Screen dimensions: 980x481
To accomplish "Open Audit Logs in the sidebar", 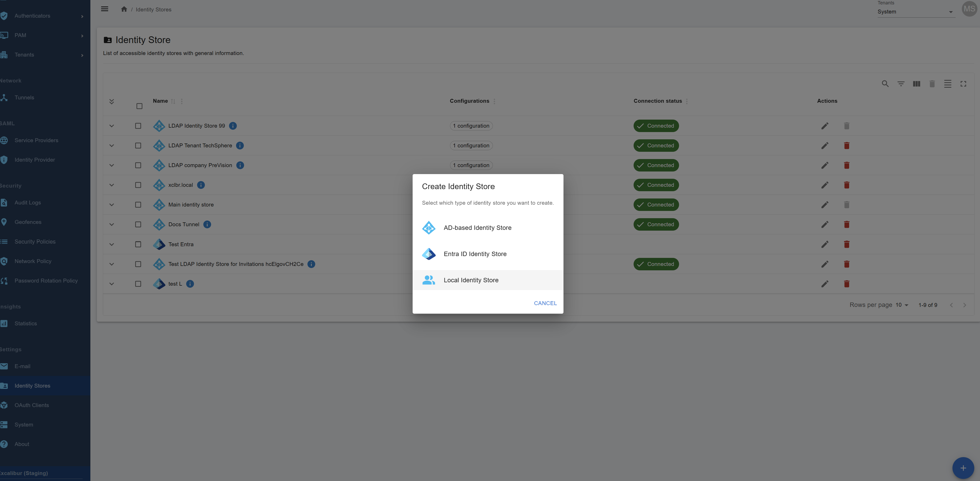I will pos(28,203).
